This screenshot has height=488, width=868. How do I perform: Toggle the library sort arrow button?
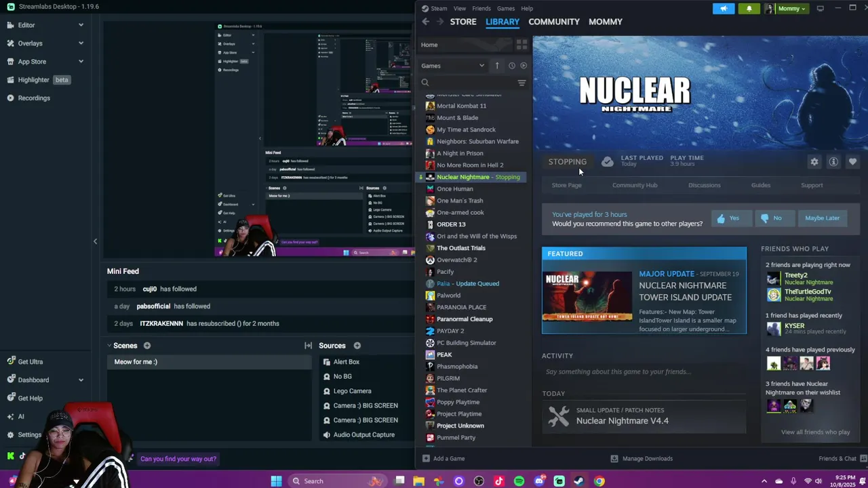point(497,66)
